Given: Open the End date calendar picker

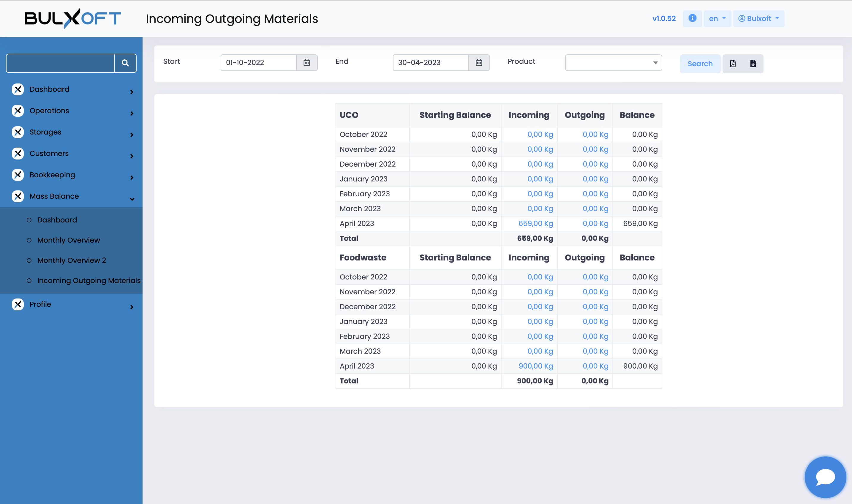Looking at the screenshot, I should 479,62.
